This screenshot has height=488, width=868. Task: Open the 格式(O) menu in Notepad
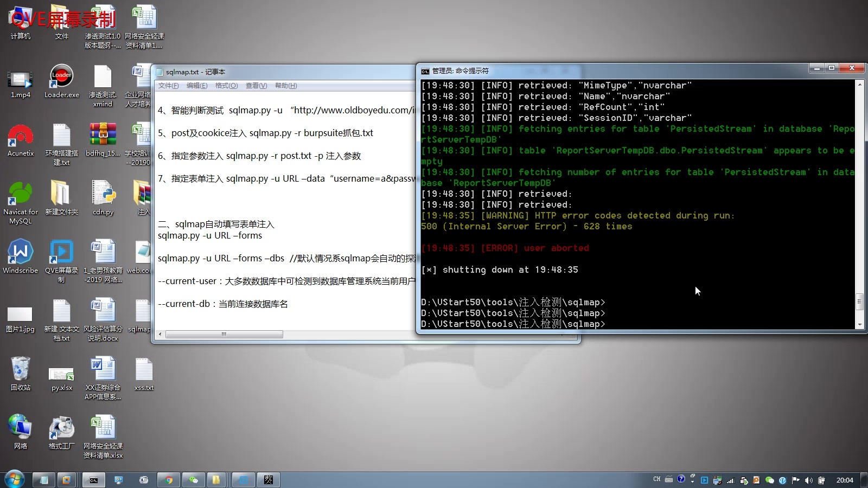point(226,86)
